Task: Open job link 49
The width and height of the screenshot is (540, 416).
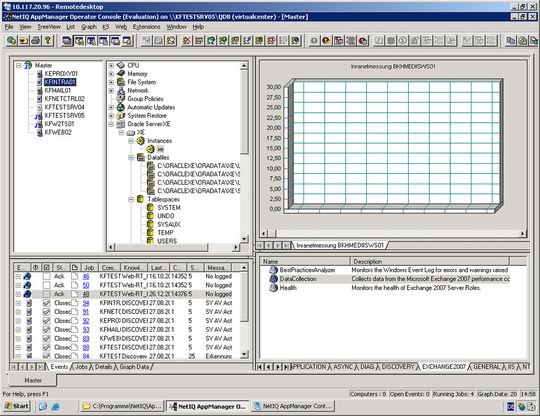Action: 86,294
